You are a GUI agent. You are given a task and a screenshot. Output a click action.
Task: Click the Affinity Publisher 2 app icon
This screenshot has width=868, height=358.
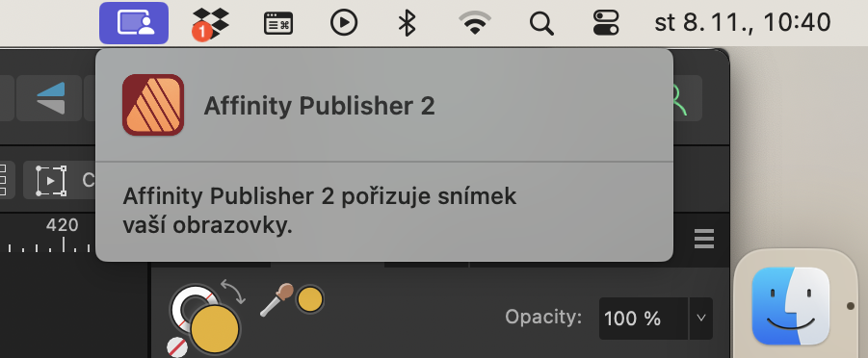pos(153,105)
